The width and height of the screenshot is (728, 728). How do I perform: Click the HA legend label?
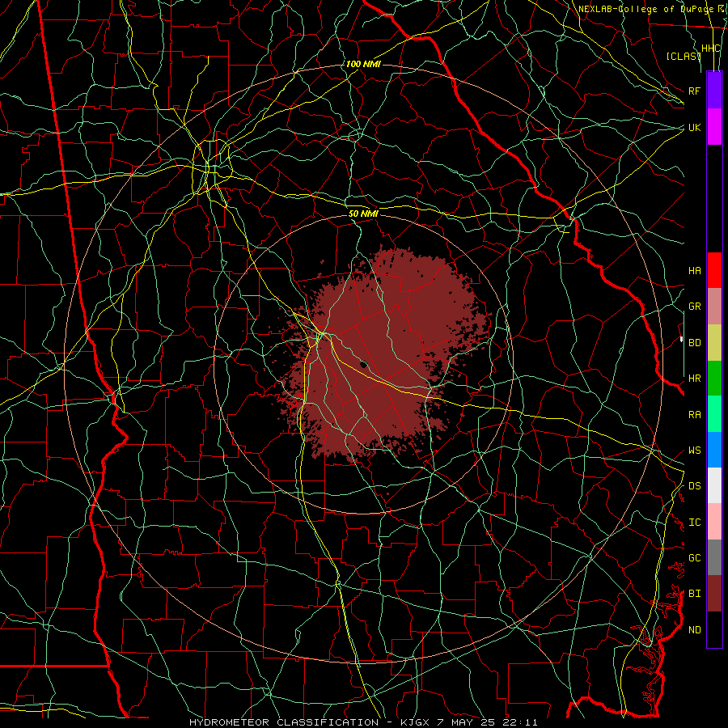(694, 271)
